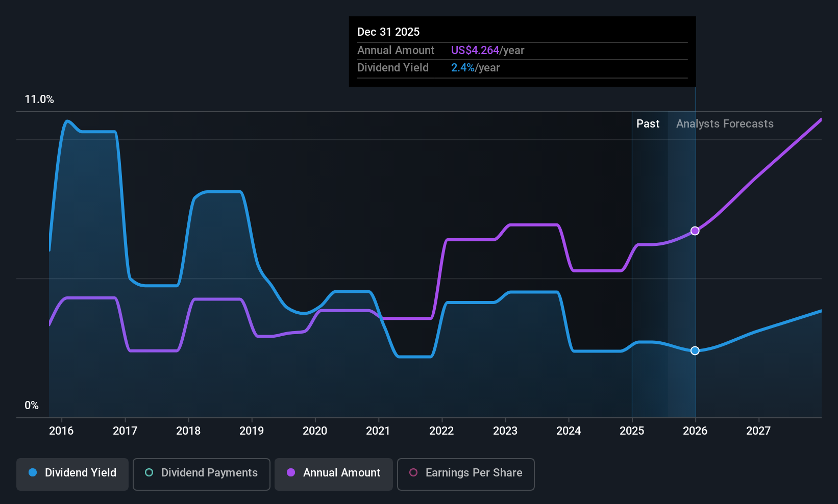Click the Analysts Forecasts label
The width and height of the screenshot is (838, 504).
coord(725,124)
